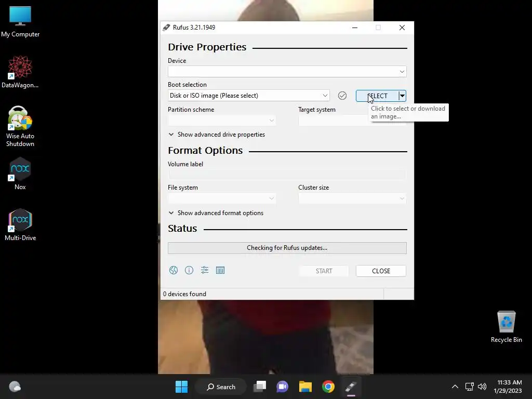Show hidden system tray icons

[x=455, y=387]
